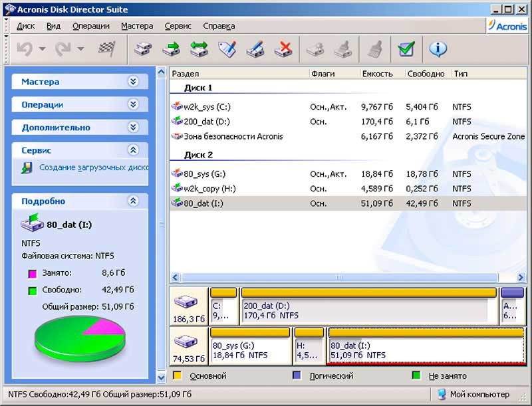The image size is (532, 406).
Task: Select the 200_dat (D:) row in list
Action: click(348, 122)
